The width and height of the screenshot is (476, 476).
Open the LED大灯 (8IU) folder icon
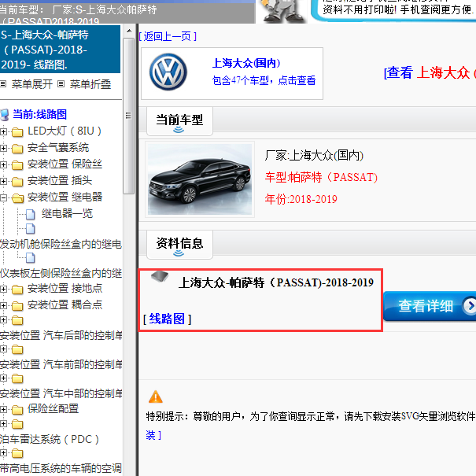tap(17, 132)
